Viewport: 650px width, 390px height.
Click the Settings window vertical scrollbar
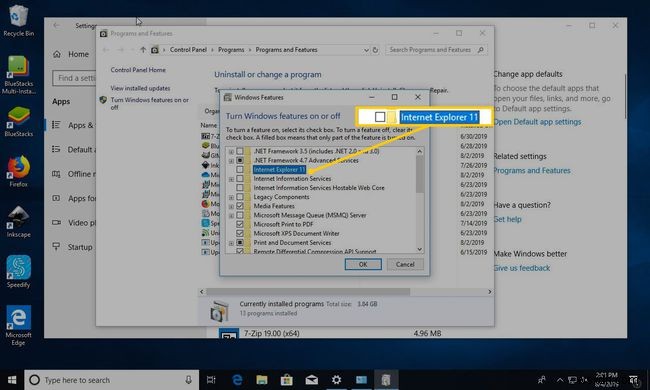(625, 95)
